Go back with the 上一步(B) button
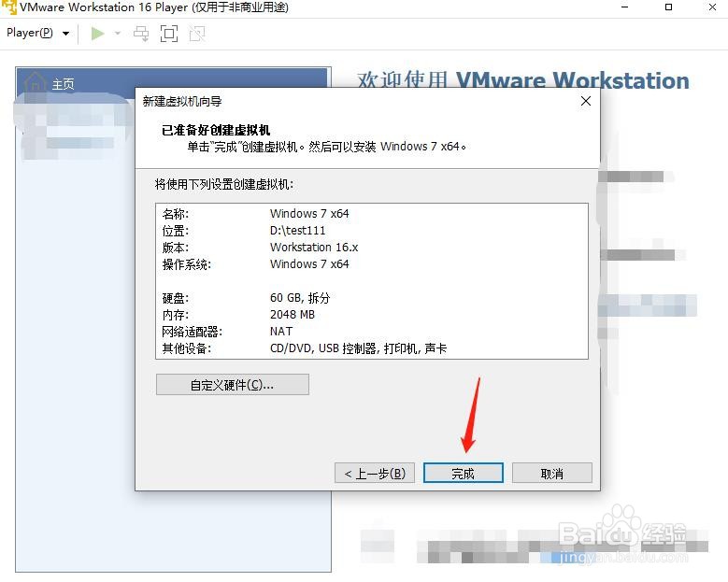The image size is (728, 582). 375,473
